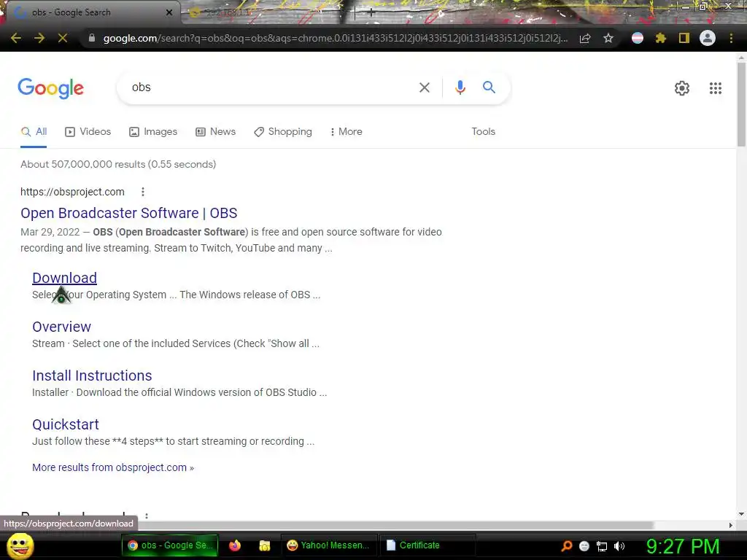
Task: Go back using the browser back arrow
Action: click(x=16, y=38)
